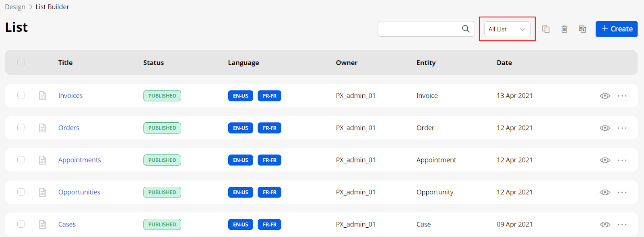Open more options for Orders row
Viewport: 644px width, 237px height.
(x=622, y=128)
